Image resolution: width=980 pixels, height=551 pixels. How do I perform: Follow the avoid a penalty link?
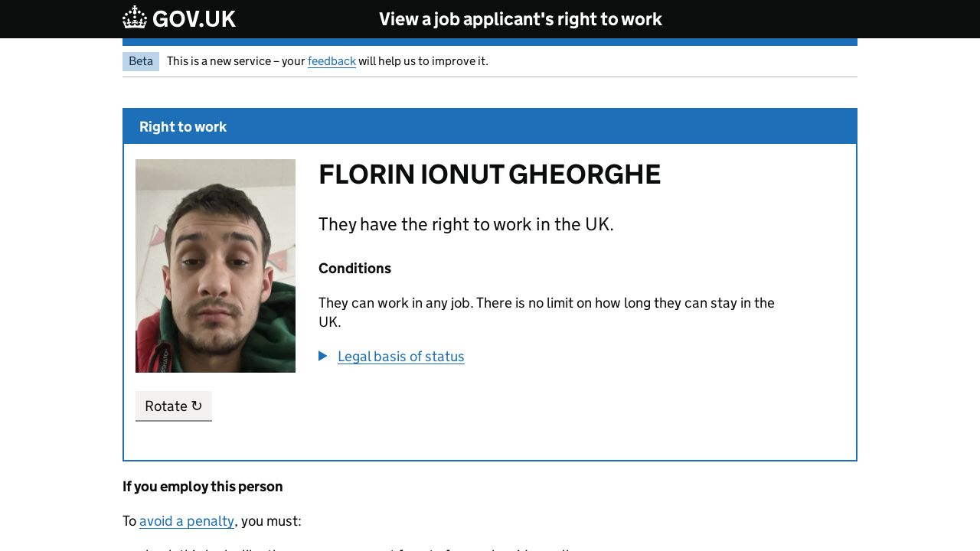tap(187, 521)
